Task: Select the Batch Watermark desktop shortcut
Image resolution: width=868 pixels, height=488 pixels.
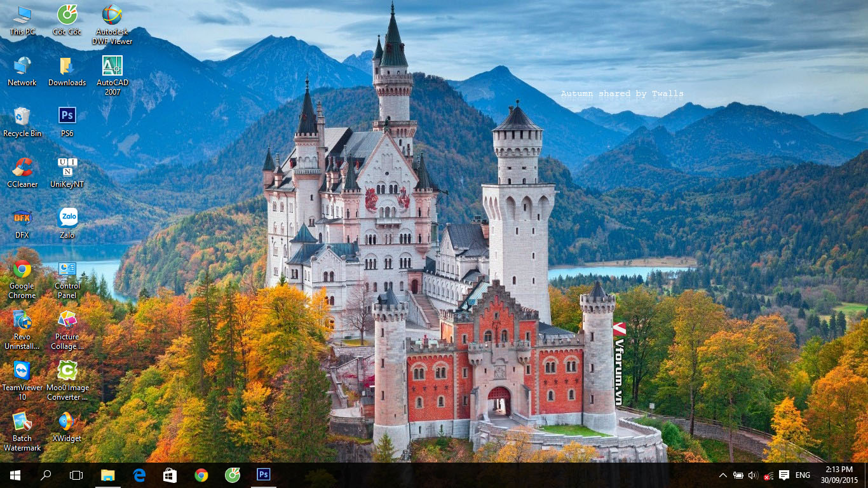Action: (22, 431)
